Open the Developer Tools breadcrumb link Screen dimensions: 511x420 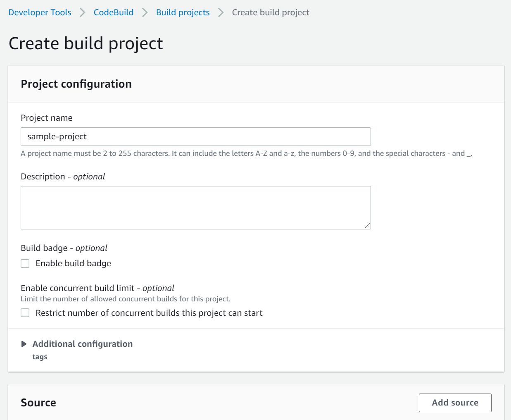[x=40, y=12]
